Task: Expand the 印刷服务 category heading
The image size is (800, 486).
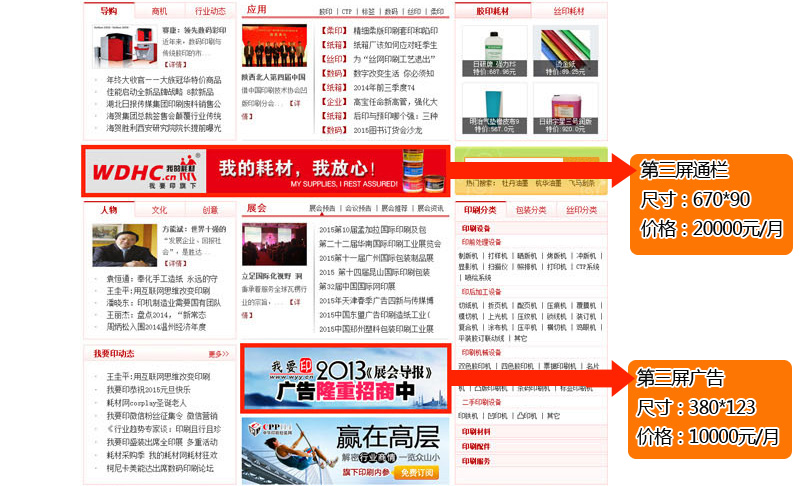Action: (475, 461)
